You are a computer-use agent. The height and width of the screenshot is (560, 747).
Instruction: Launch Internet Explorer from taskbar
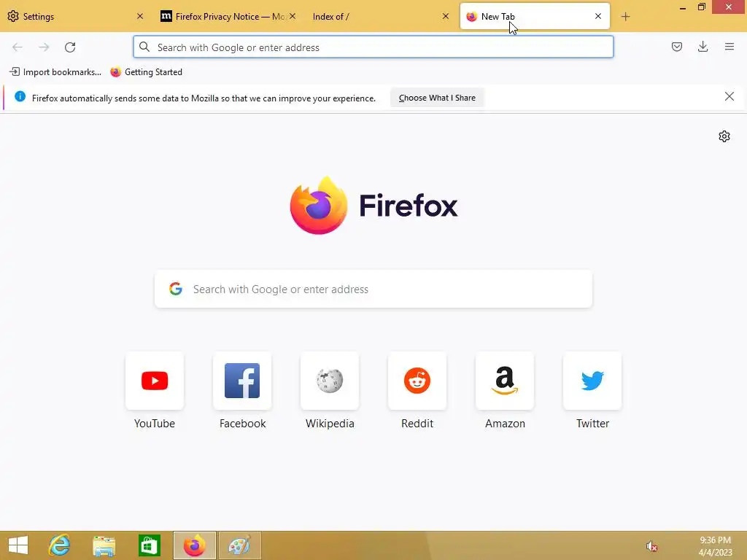click(60, 545)
